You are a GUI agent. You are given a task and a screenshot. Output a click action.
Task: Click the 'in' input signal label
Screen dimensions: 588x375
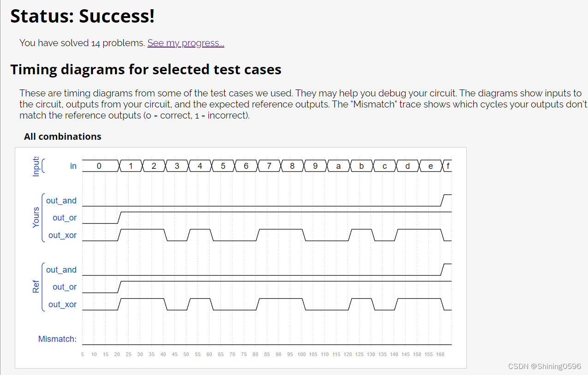[73, 166]
